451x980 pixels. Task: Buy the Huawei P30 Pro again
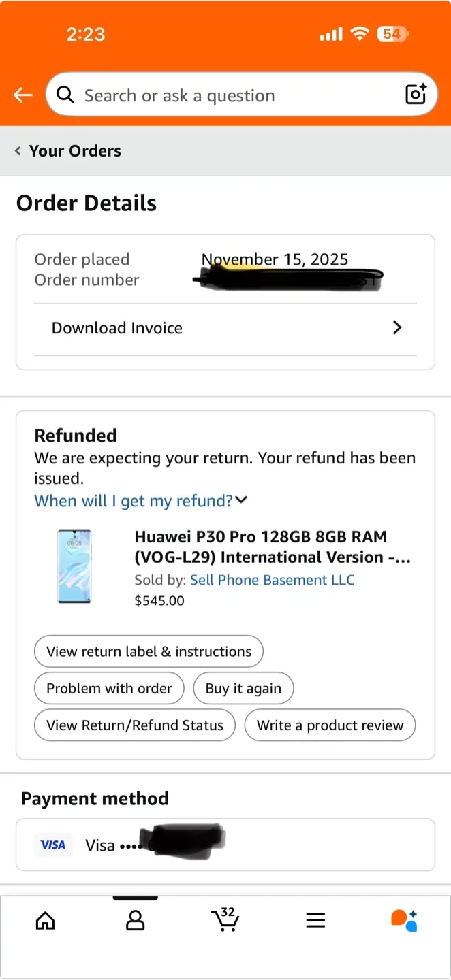coord(243,688)
